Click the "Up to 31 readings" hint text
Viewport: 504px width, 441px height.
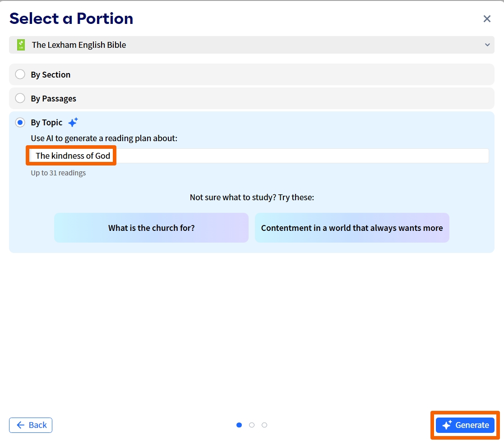click(x=58, y=173)
